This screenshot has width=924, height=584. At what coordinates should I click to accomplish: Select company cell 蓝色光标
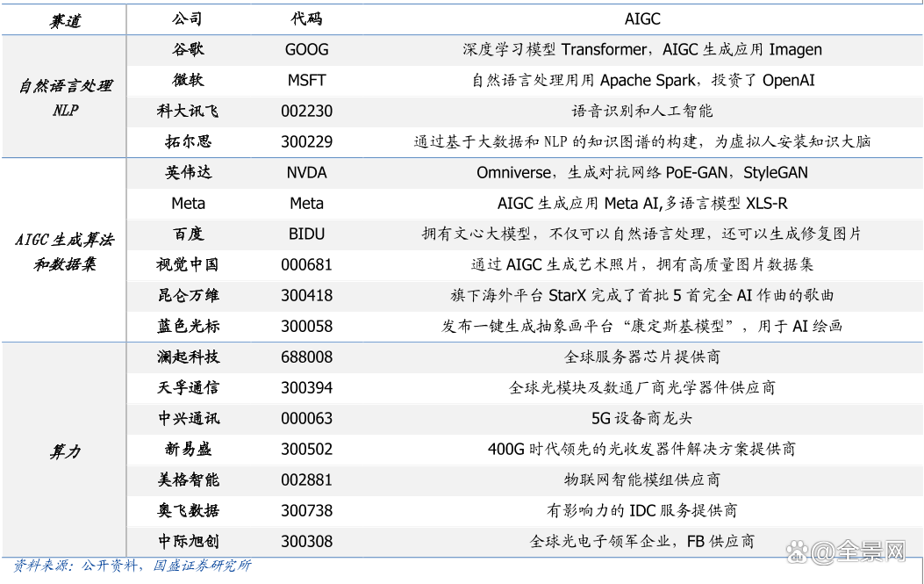click(x=188, y=326)
